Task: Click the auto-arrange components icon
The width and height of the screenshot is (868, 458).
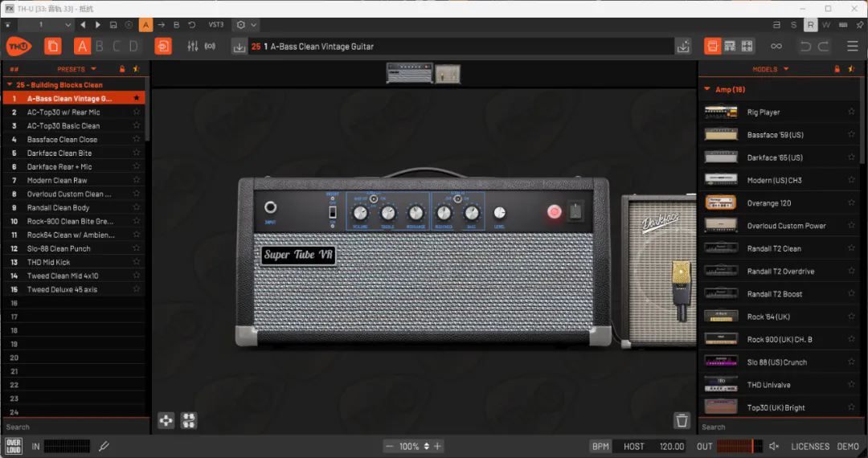Action: point(189,420)
